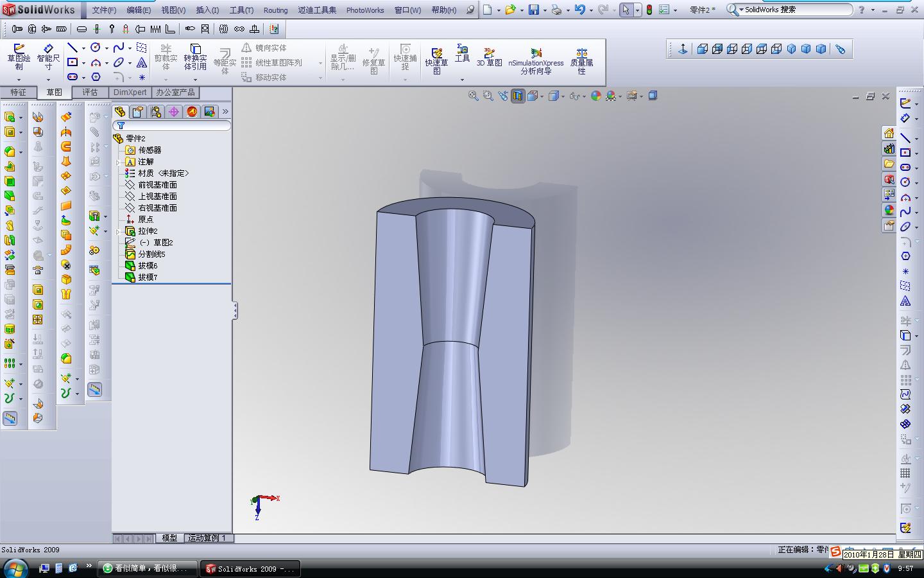
Task: Click the edit appearance color ball icon
Action: coord(595,96)
